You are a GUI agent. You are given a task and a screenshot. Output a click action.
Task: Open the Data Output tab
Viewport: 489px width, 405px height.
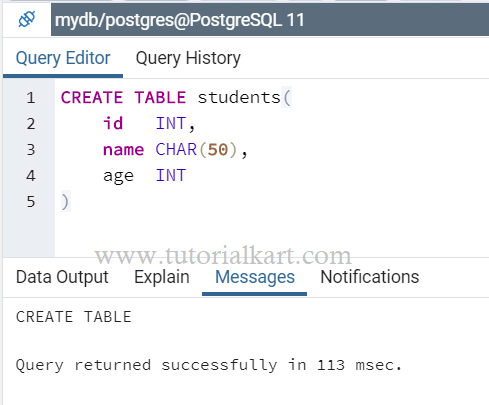coord(62,277)
